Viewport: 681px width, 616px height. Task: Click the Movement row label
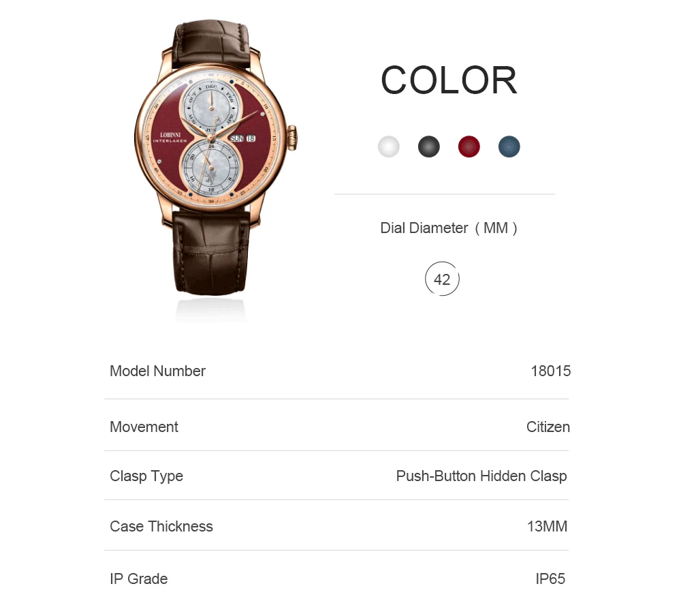[144, 427]
